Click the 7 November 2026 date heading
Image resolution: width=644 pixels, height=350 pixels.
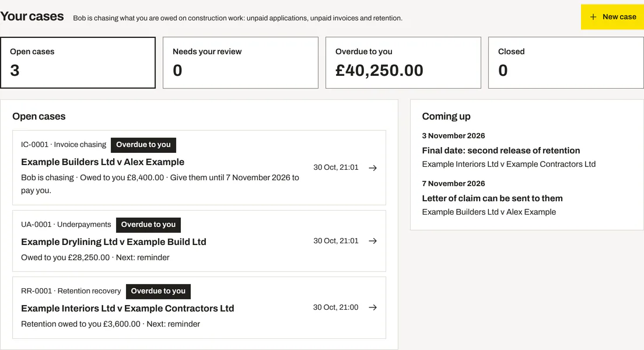[x=453, y=184]
